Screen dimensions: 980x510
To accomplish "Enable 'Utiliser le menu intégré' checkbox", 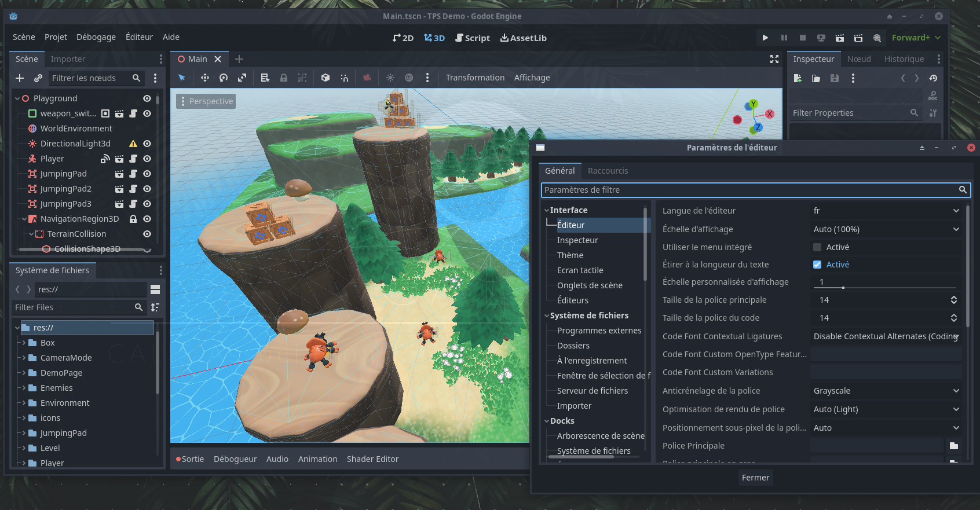I will click(817, 247).
